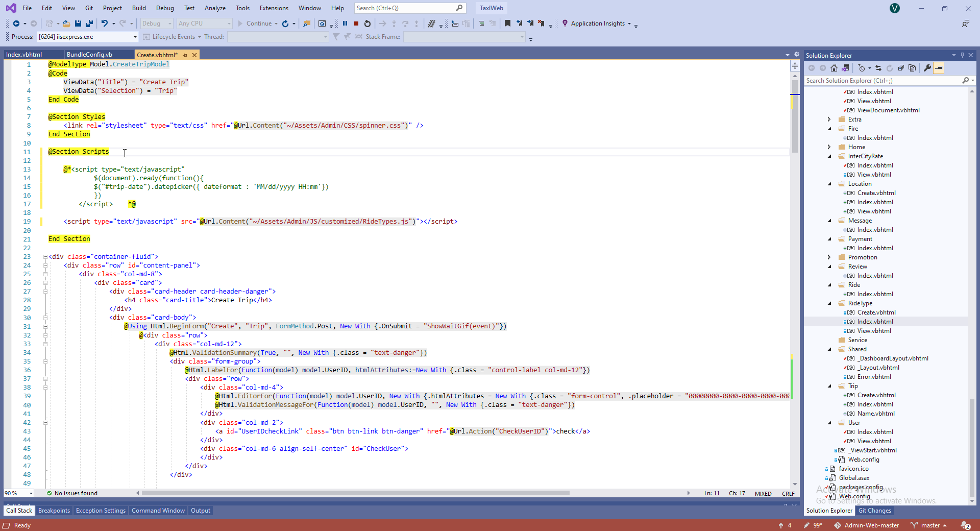Open the Debug configuration dropdown
Viewport: 980px width, 531px height.
[x=169, y=23]
